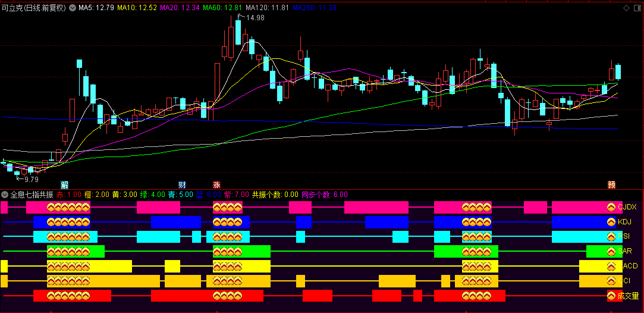Click the 紫: 7.00 indicator value
Image resolution: width=644 pixels, height=313 pixels.
(237, 195)
